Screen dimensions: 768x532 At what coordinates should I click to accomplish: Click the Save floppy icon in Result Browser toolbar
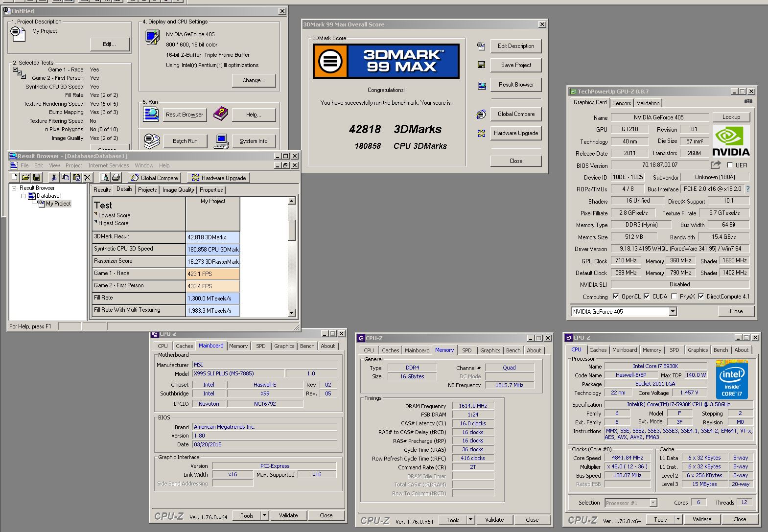(37, 177)
